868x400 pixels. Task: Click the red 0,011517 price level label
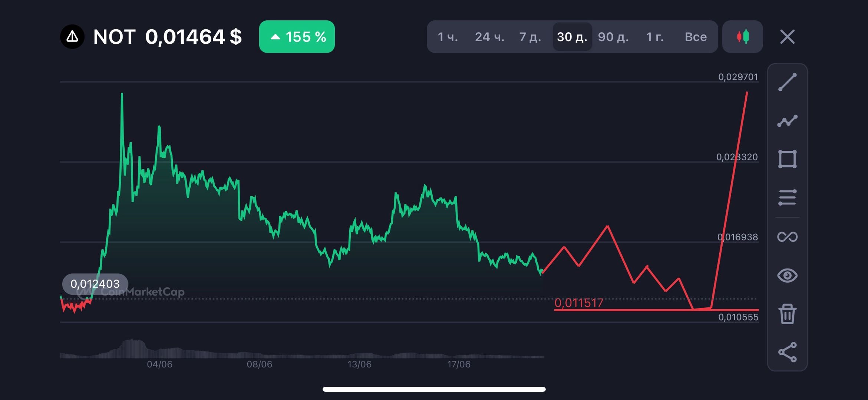(578, 303)
